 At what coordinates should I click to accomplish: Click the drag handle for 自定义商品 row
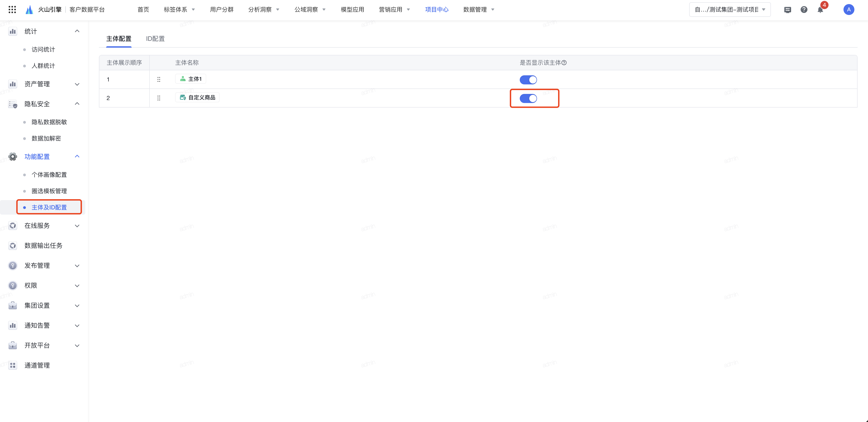159,98
